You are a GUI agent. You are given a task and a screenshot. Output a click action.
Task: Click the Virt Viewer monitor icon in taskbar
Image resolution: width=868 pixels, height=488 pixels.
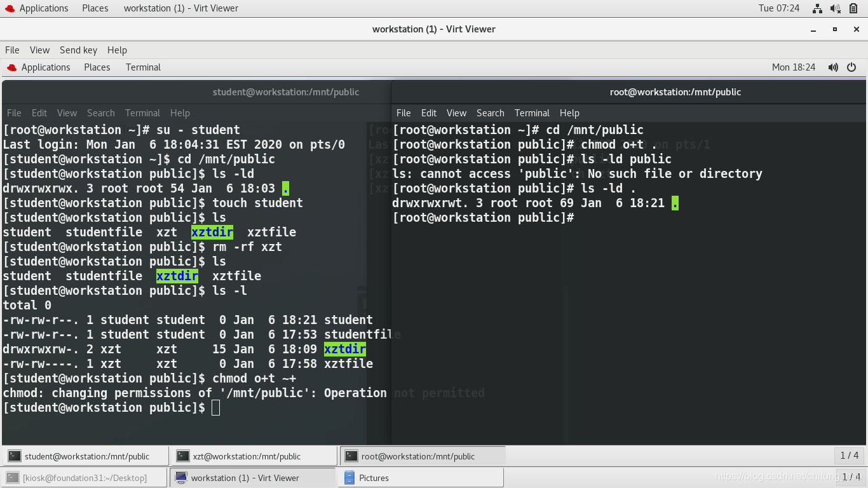tap(181, 478)
